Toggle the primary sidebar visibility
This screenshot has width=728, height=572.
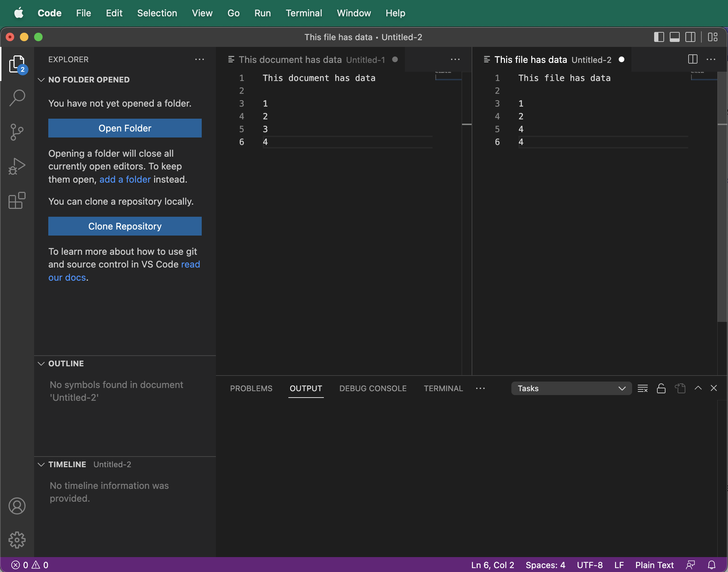[659, 37]
